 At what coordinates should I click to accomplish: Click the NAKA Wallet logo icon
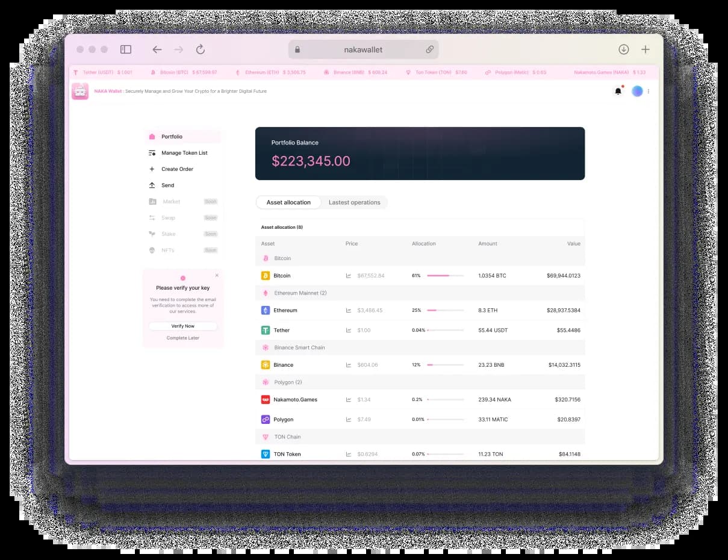(x=80, y=91)
